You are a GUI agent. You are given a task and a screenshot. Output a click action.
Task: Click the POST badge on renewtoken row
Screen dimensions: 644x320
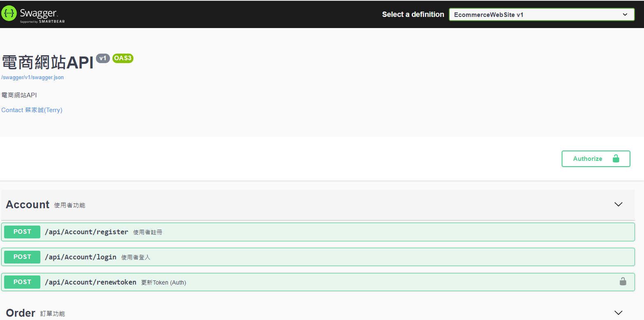(x=22, y=282)
